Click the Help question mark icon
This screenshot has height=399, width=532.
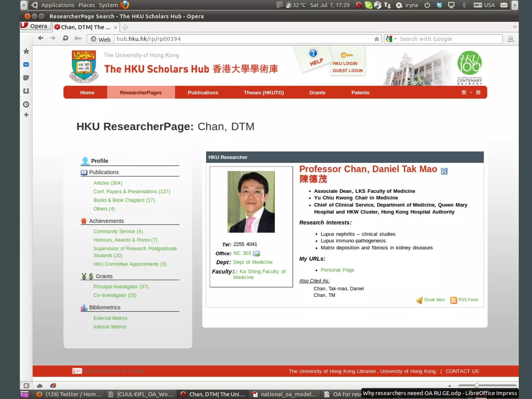point(313,54)
